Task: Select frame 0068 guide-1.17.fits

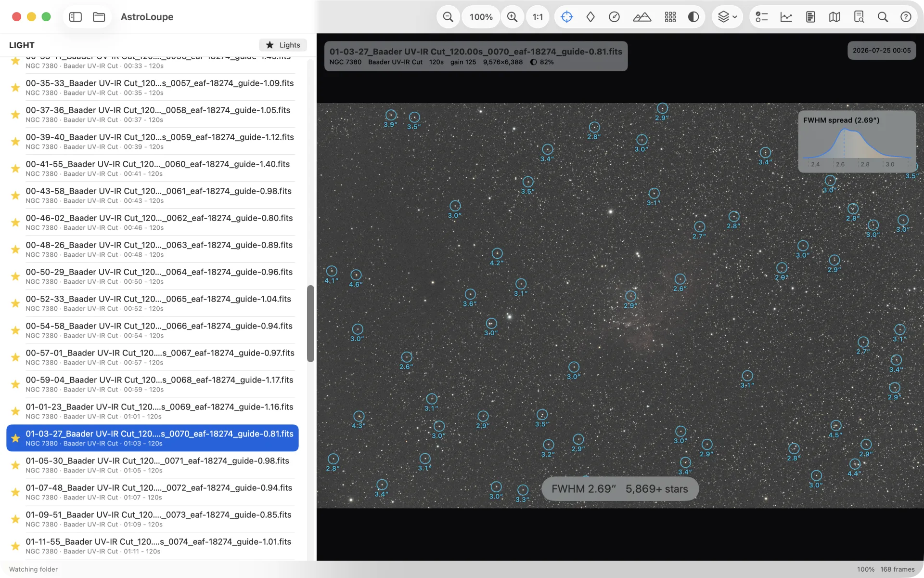Action: click(x=152, y=384)
